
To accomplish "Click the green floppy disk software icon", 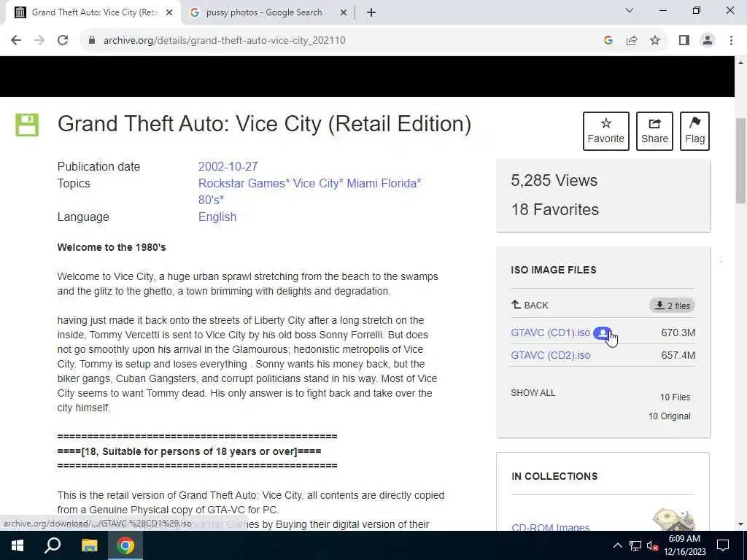I will click(27, 125).
